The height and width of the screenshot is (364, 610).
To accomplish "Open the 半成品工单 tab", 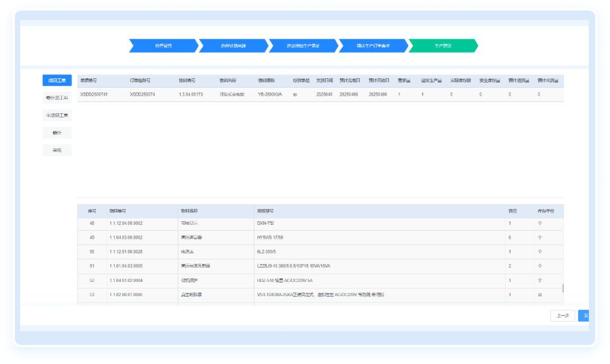I will [57, 115].
